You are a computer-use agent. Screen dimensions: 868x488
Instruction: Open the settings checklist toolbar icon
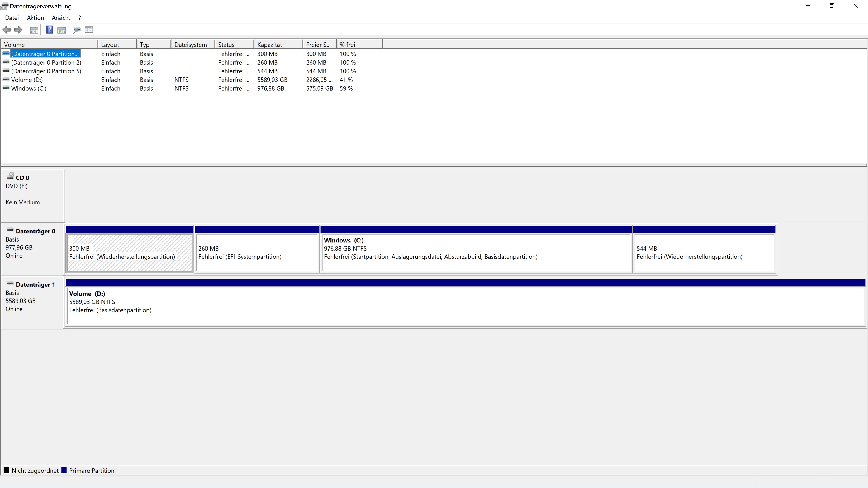tap(89, 30)
